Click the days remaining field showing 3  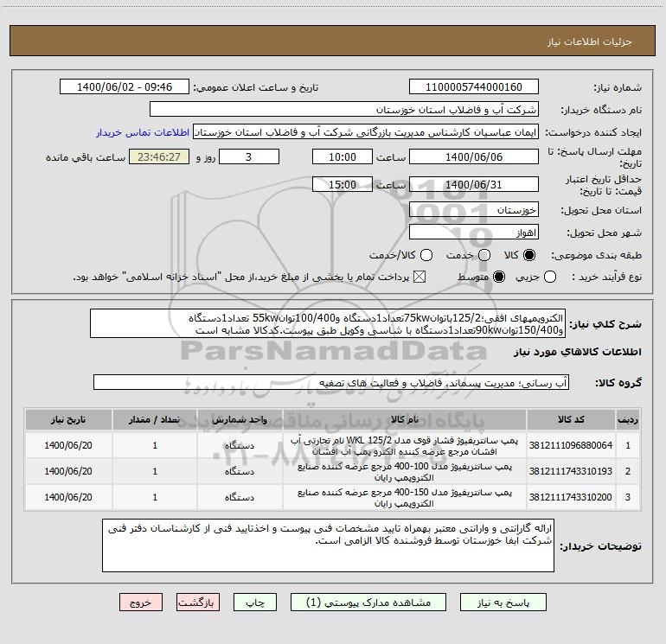coord(249,156)
